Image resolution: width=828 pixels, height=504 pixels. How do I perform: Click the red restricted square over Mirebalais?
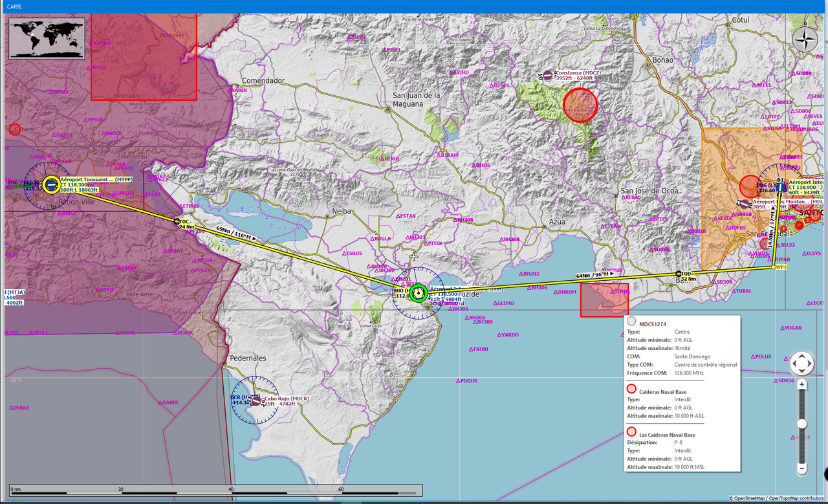point(144,57)
